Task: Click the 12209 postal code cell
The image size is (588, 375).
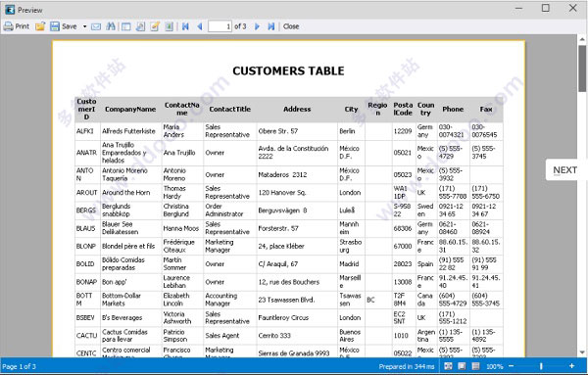Action: (403, 131)
